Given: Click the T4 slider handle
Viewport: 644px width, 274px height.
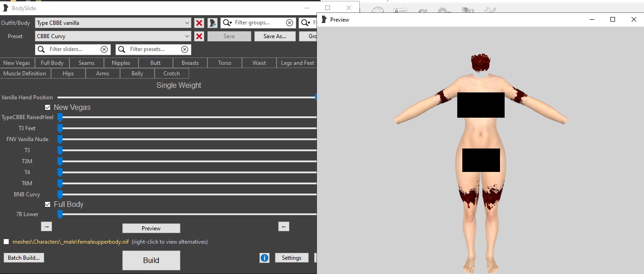Looking at the screenshot, I should pyautogui.click(x=60, y=172).
